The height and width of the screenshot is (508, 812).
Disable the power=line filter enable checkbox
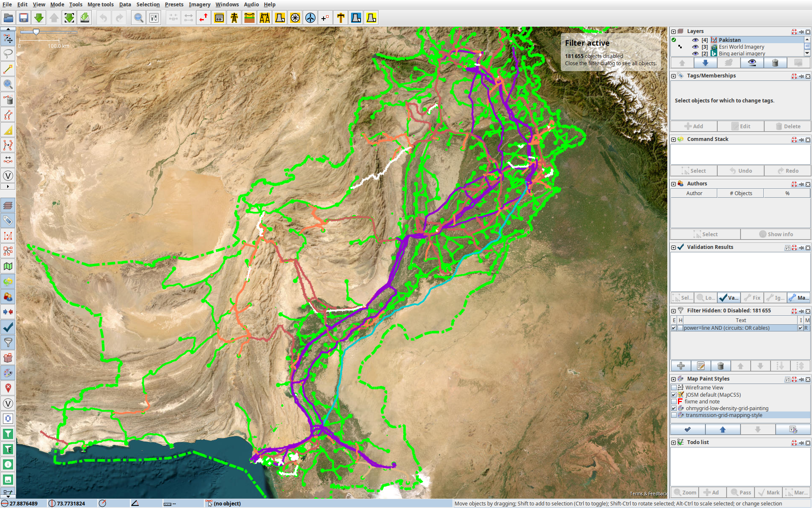pyautogui.click(x=674, y=328)
